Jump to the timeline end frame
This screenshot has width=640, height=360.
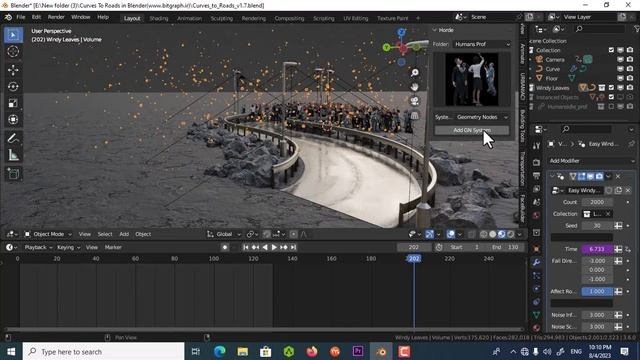pos(293,247)
